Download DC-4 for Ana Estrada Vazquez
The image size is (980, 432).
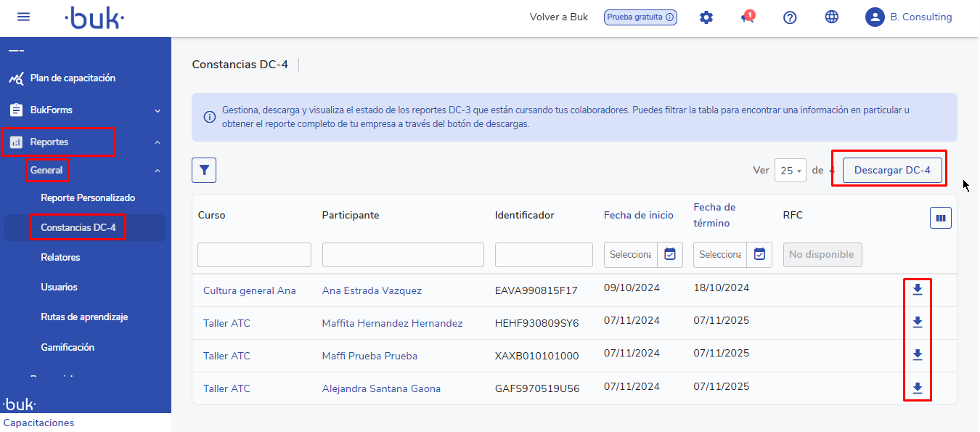pos(917,290)
